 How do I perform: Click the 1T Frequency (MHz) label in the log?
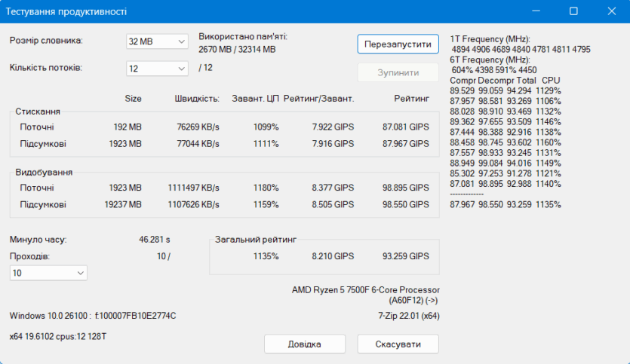coord(490,38)
